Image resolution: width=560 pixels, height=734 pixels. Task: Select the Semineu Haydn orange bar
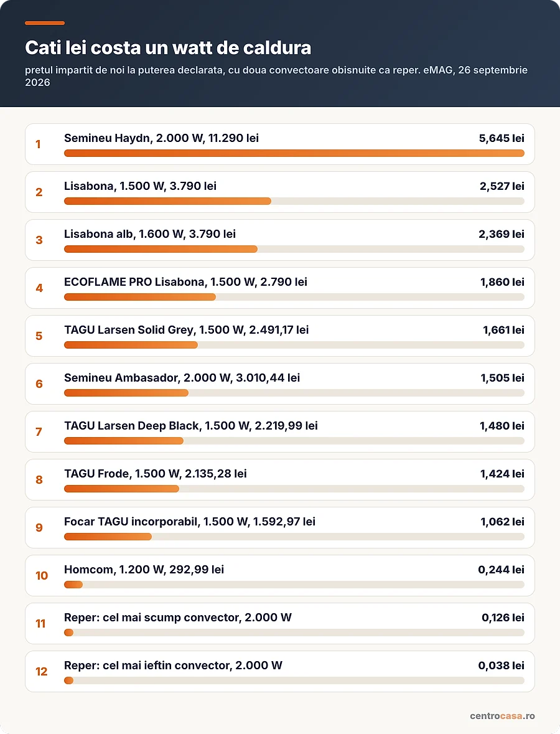coord(294,153)
